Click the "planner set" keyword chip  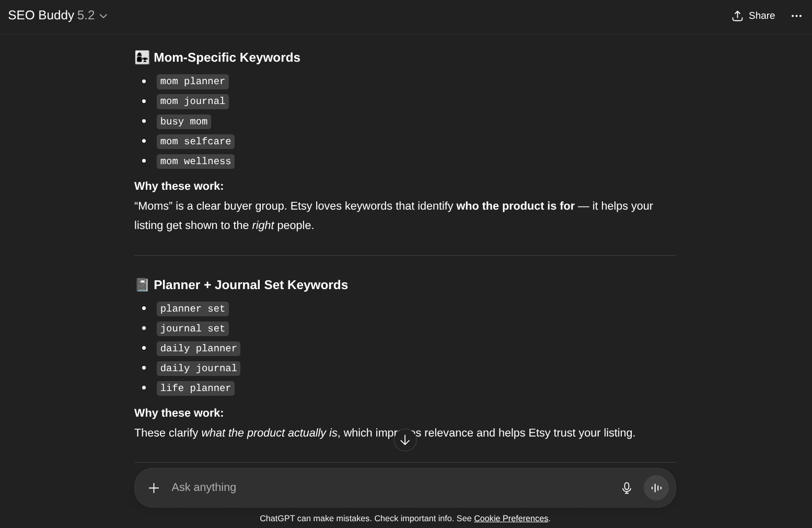pyautogui.click(x=192, y=309)
